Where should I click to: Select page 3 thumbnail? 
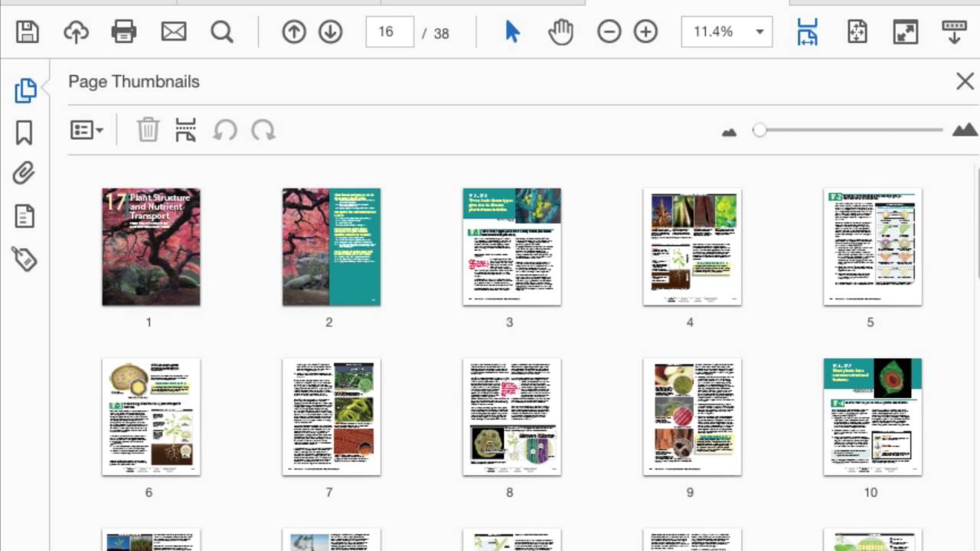(x=511, y=246)
